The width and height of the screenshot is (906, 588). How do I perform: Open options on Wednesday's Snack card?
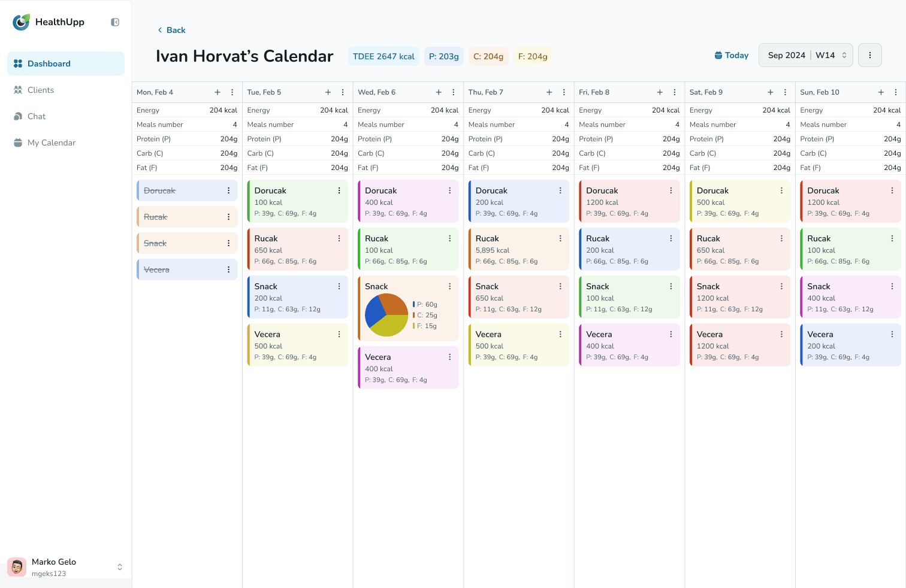pos(449,286)
